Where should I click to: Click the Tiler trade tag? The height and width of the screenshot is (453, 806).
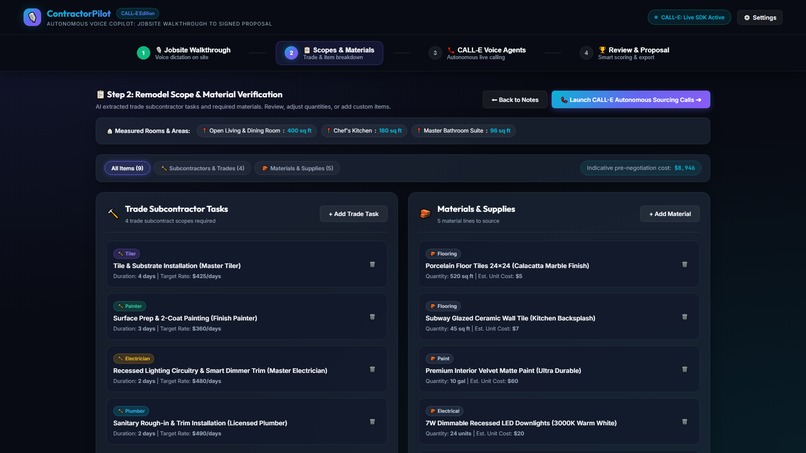[126, 253]
